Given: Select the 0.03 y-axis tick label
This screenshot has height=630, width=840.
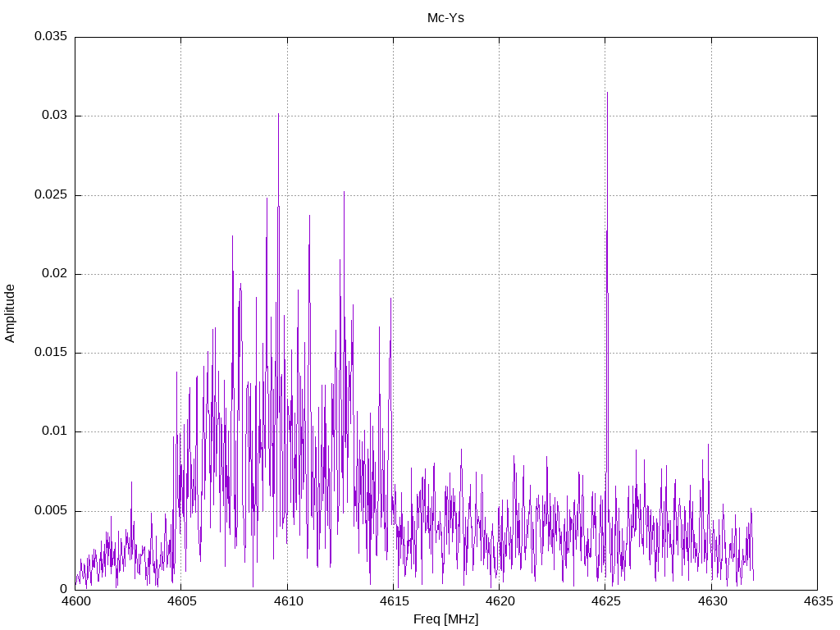Looking at the screenshot, I should (53, 116).
